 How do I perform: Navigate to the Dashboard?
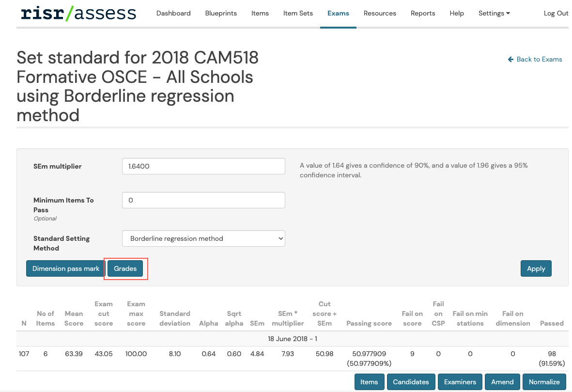coord(173,13)
